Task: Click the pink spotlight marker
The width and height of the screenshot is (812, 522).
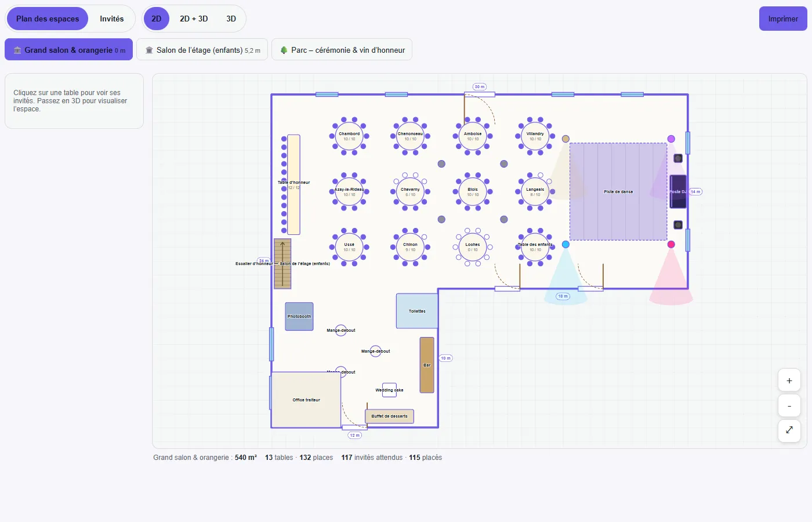Action: [671, 244]
